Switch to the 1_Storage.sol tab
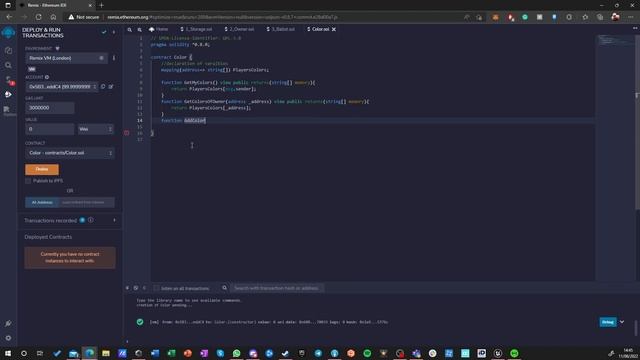The image size is (640, 360). 196,29
